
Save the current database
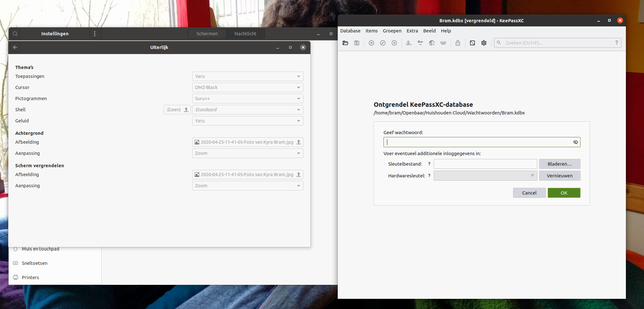(356, 43)
